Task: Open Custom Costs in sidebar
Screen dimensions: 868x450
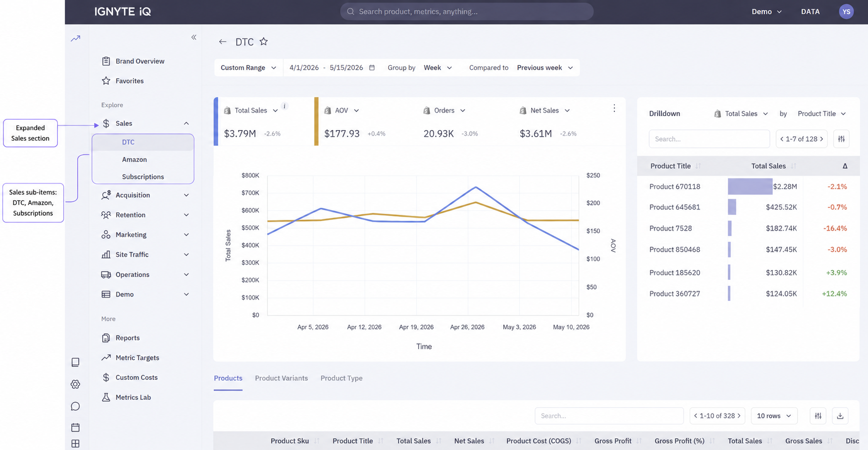Action: pos(130,378)
